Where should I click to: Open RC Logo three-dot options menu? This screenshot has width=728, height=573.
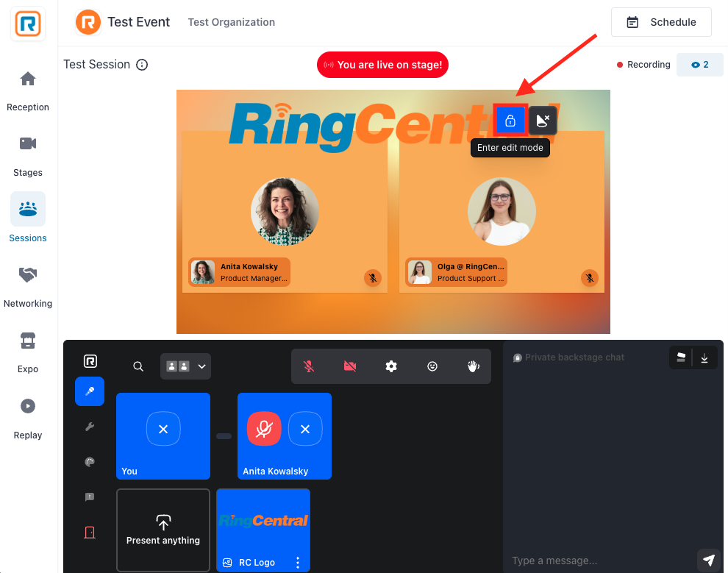point(298,563)
